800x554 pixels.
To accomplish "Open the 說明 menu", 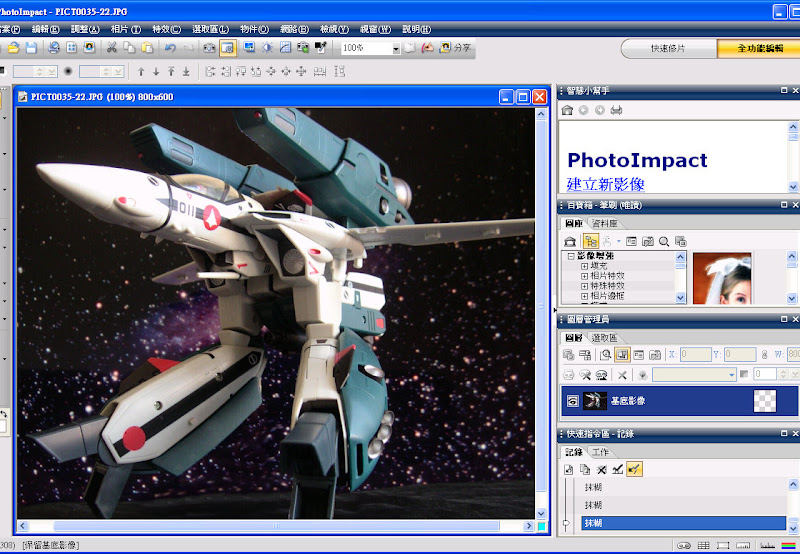I will (x=416, y=29).
